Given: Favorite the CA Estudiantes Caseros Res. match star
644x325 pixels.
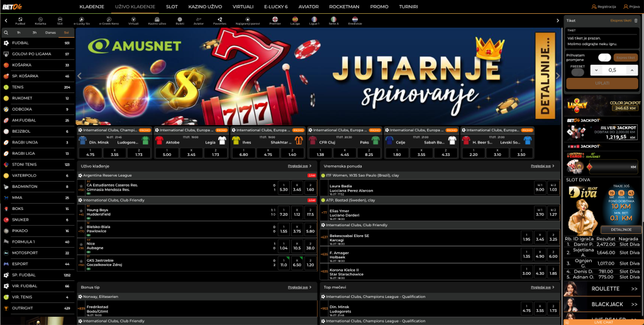Looking at the screenshot, I should point(81,186).
